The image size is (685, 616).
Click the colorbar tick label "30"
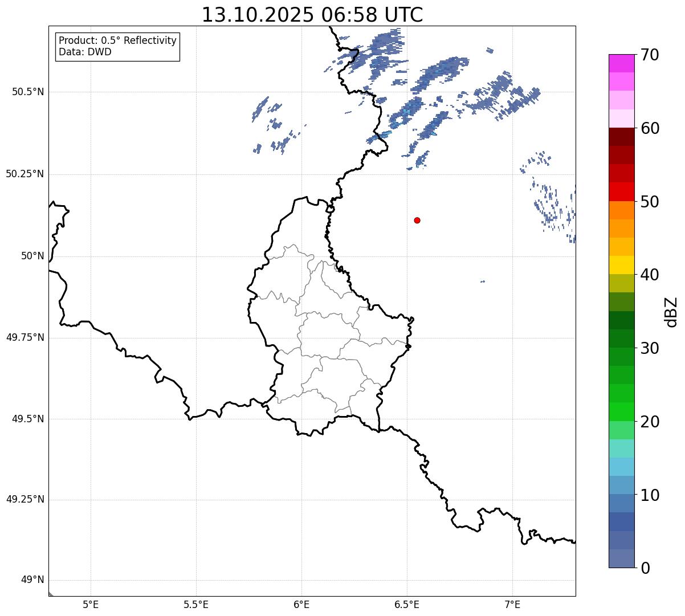[650, 348]
